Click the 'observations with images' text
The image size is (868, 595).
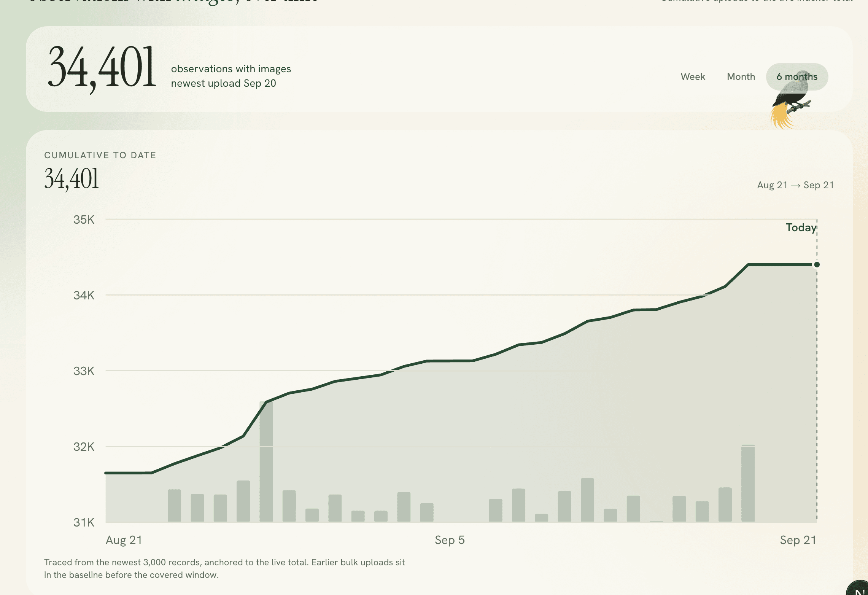coord(231,69)
